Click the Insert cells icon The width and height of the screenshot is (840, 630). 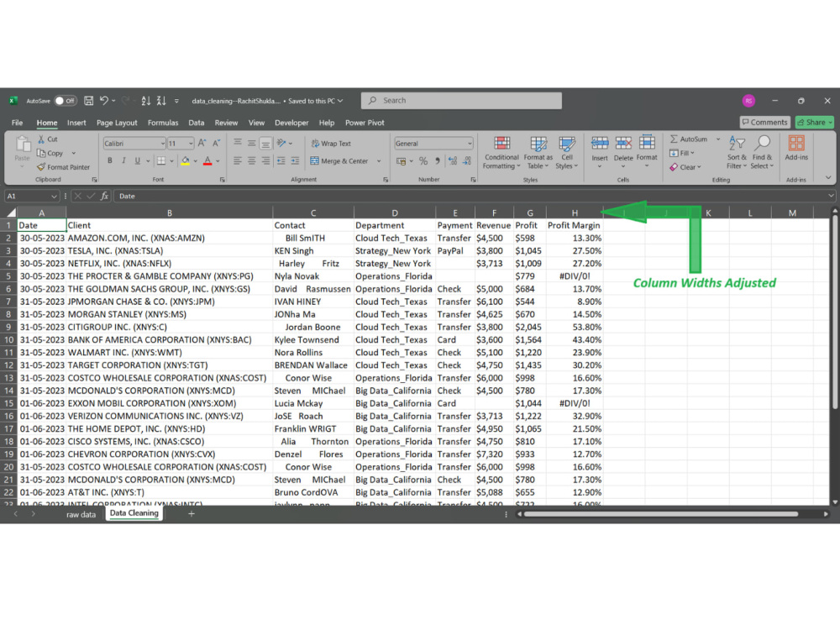pos(600,143)
